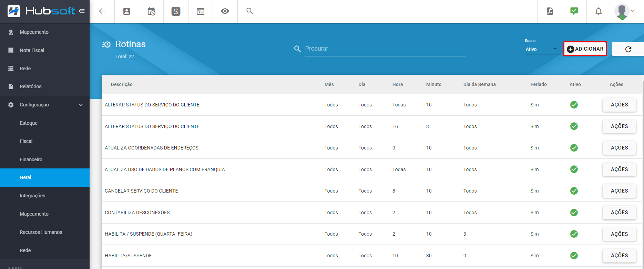The image size is (644, 269).
Task: Open notifications bell icon
Action: 599,11
